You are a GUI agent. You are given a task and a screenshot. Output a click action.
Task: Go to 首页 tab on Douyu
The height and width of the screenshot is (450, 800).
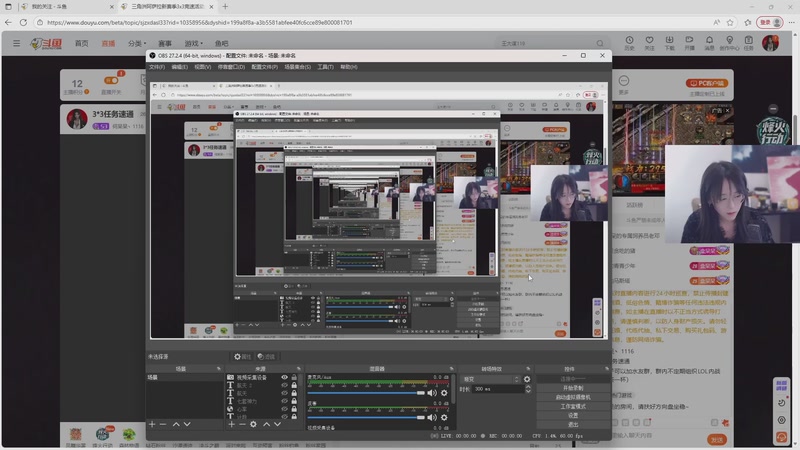(x=82, y=43)
